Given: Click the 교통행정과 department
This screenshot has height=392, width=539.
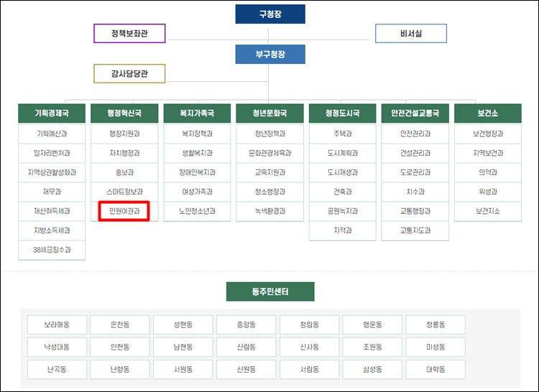Looking at the screenshot, I should tap(415, 211).
